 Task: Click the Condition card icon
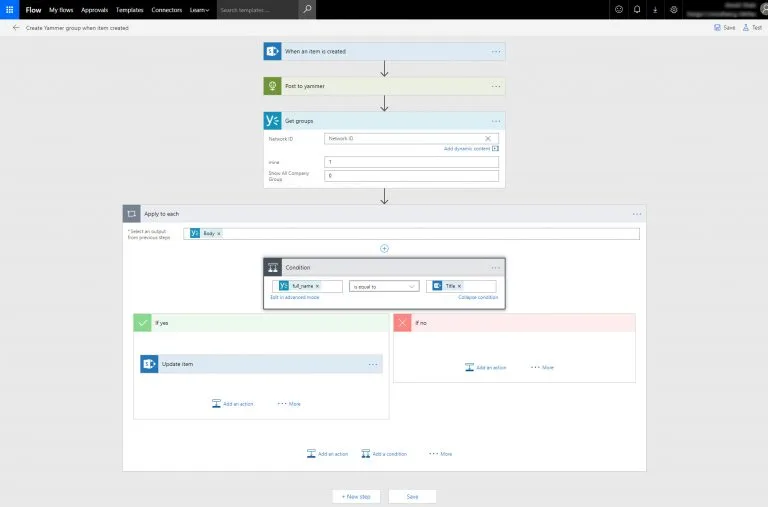click(x=273, y=267)
